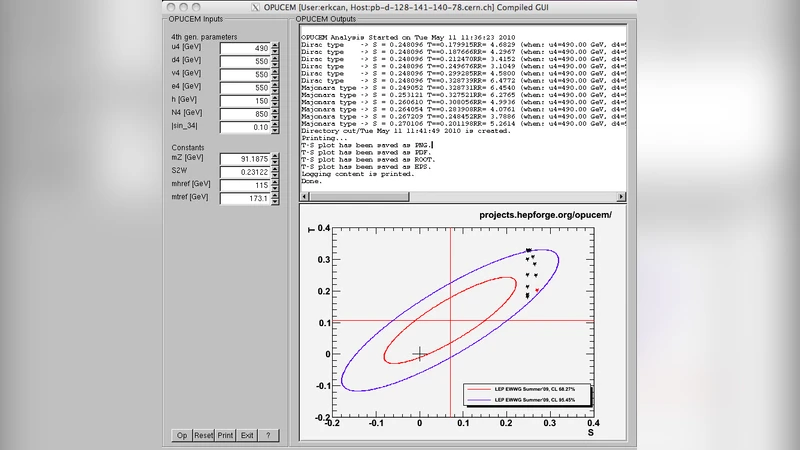800x450 pixels.
Task: Edit the mZ [GeV] constant field
Action: coord(246,158)
